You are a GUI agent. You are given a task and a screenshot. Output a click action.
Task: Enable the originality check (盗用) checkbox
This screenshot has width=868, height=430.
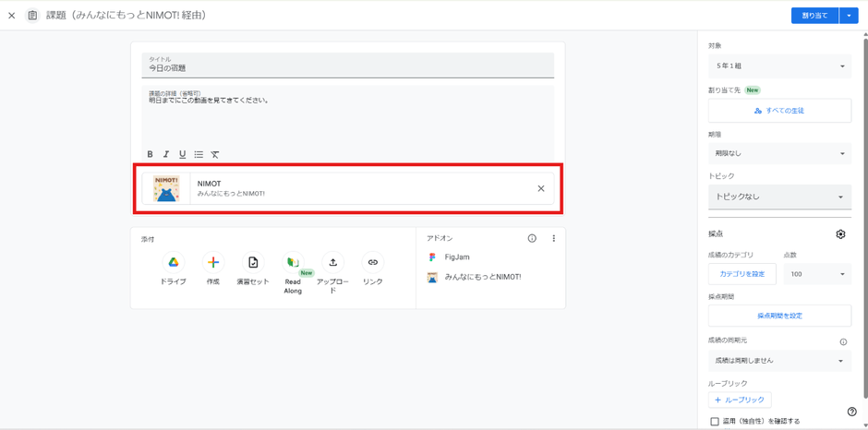[715, 422]
